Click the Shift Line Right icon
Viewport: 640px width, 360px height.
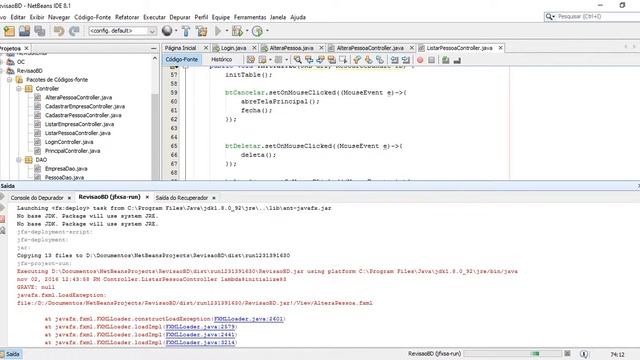point(406,60)
